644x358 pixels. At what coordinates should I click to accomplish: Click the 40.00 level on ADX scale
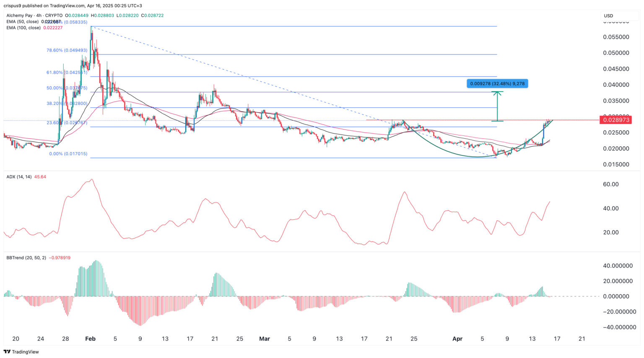(x=611, y=208)
